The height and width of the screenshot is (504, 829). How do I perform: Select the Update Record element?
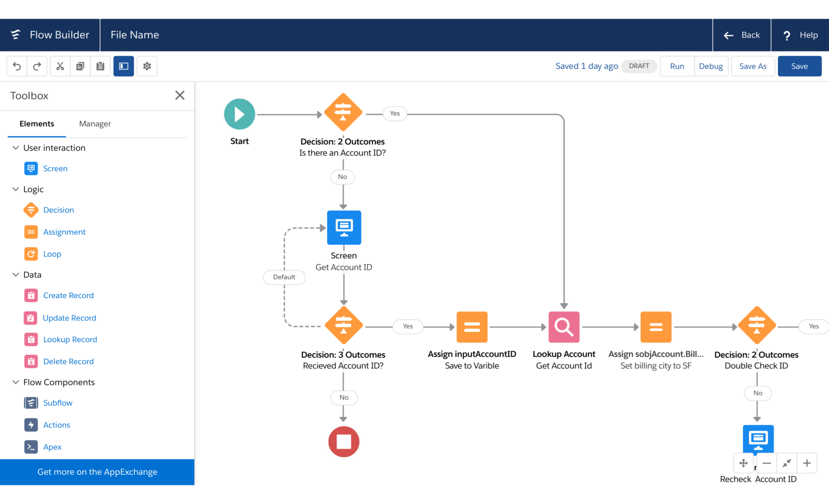69,318
